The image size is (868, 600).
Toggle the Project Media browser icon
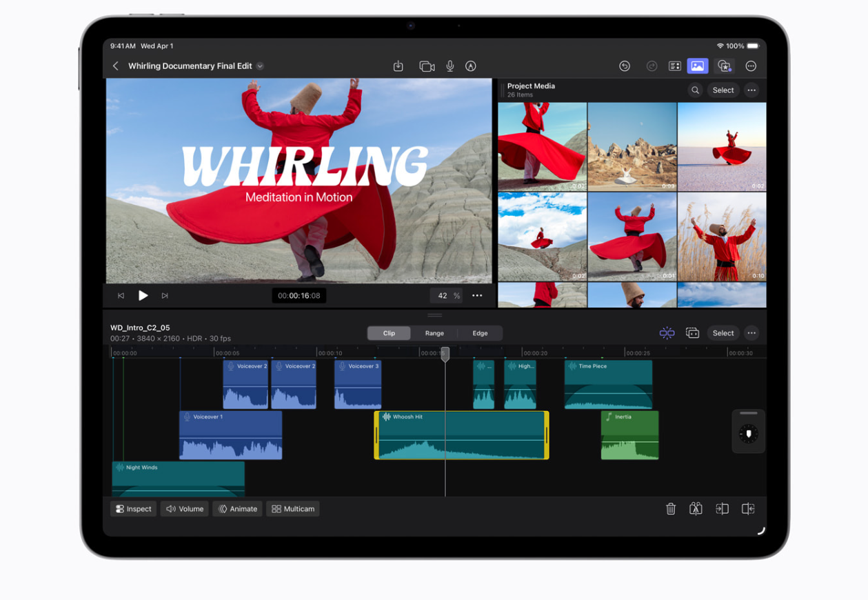point(698,66)
